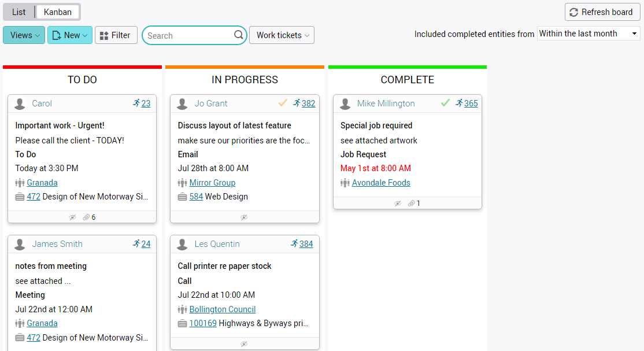This screenshot has height=351, width=644.
Task: Click the avatar icon on Jo Grant's card
Action: pyautogui.click(x=182, y=104)
